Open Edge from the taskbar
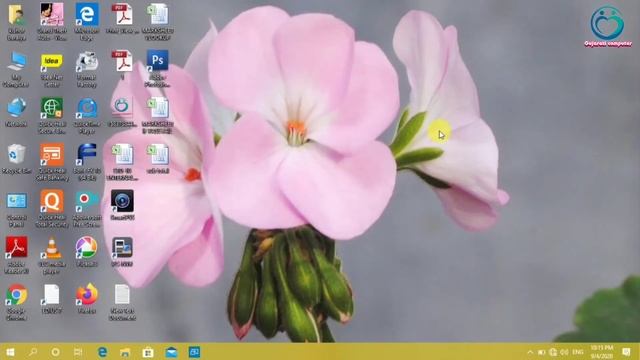 point(102,352)
